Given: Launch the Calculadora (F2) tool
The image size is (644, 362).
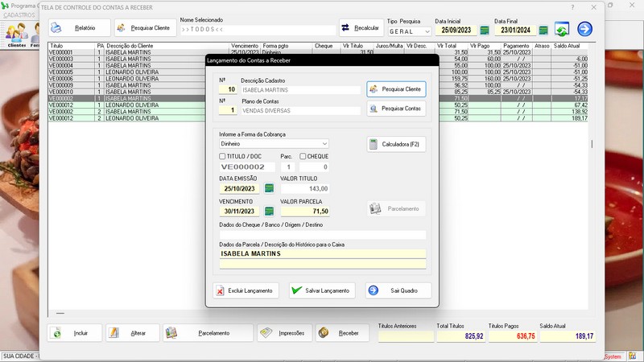Looking at the screenshot, I should tap(396, 145).
